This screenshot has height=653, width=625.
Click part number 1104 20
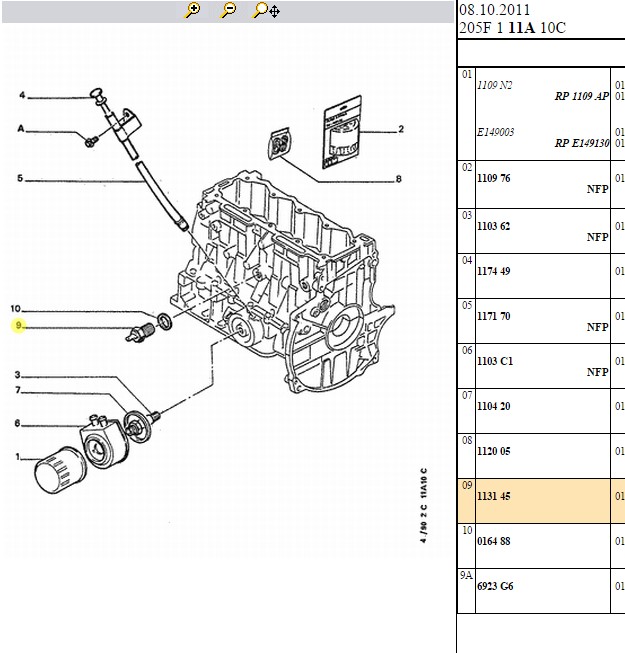pos(493,406)
